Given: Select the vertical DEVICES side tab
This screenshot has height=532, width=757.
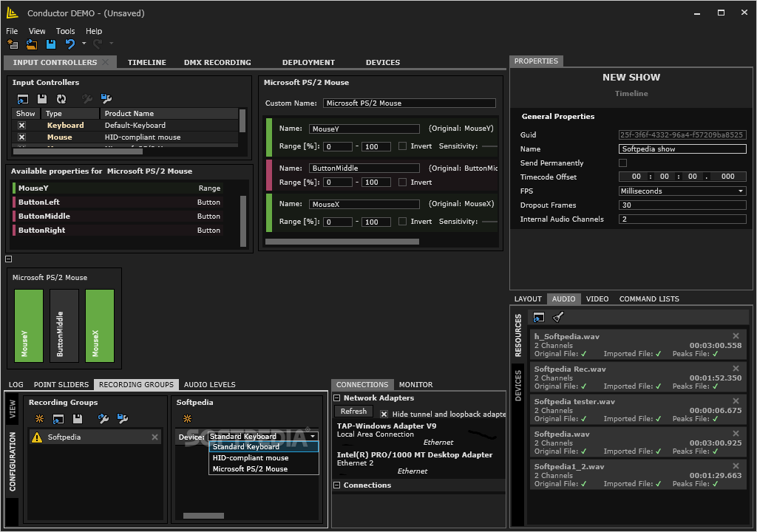Looking at the screenshot, I should coord(518,385).
